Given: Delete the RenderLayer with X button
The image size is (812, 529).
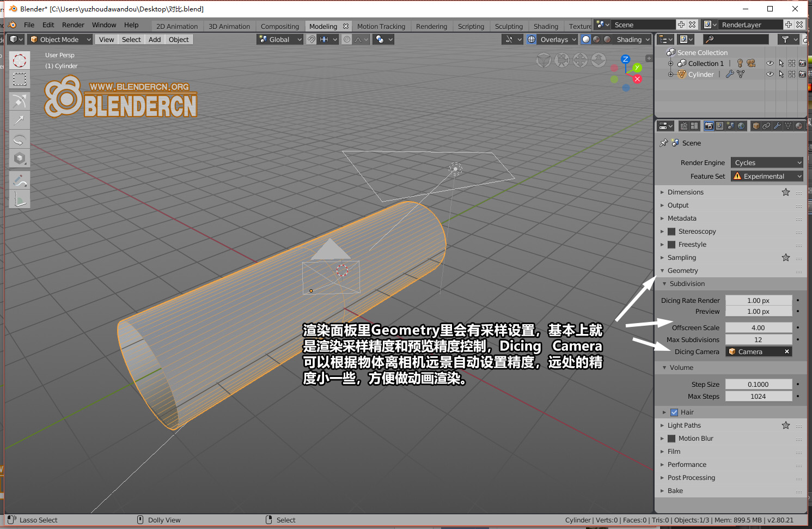Looking at the screenshot, I should (x=799, y=25).
